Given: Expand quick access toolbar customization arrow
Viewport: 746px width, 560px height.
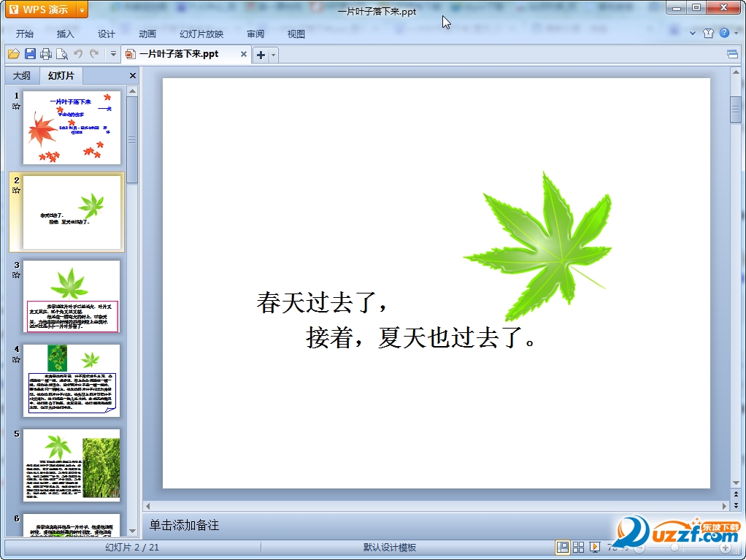Looking at the screenshot, I should (113, 54).
